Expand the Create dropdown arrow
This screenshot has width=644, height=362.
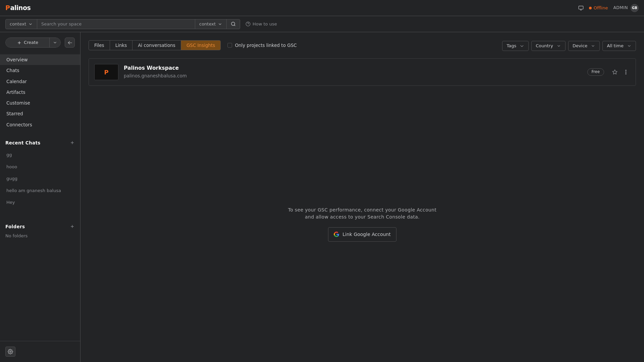(x=55, y=43)
